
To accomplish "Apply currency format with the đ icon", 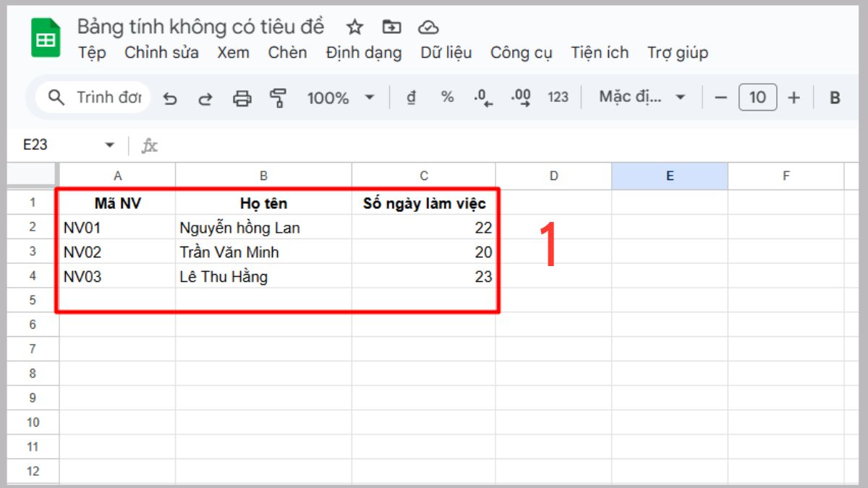I will (412, 98).
